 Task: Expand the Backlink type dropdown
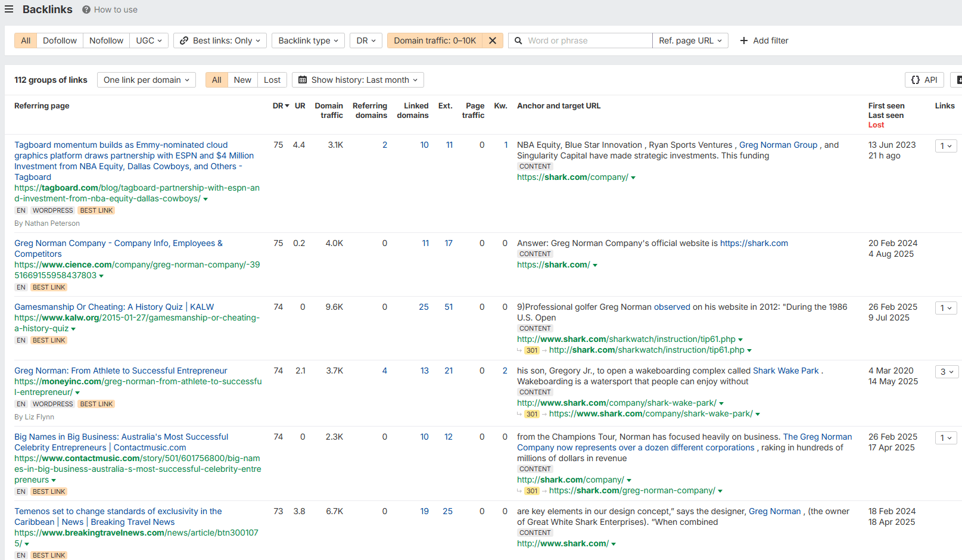(308, 41)
